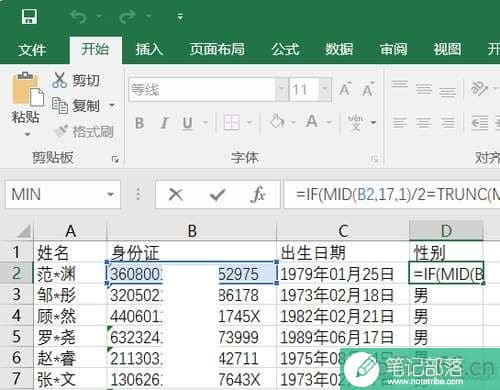Confirm formula entry with checkmark icon

click(x=217, y=194)
